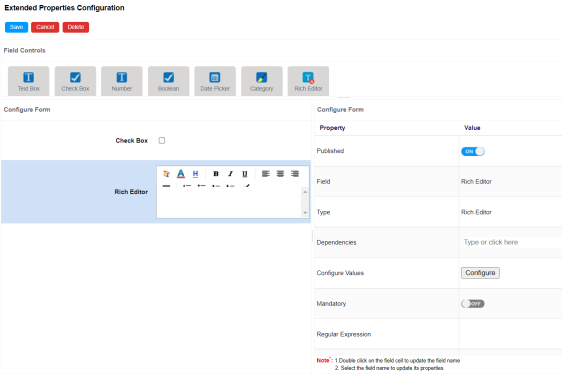
Task: Pick the Boolean field control
Action: click(168, 81)
